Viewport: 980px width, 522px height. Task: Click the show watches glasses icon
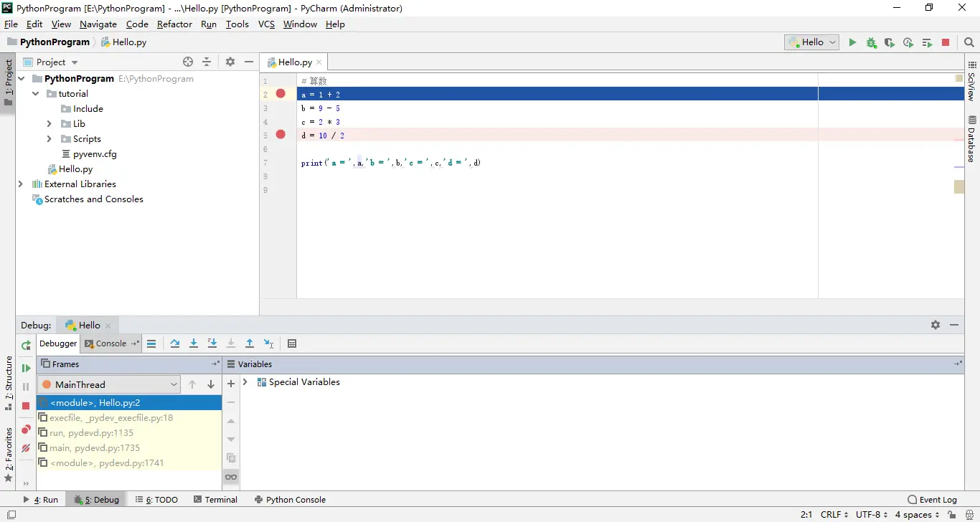point(231,477)
